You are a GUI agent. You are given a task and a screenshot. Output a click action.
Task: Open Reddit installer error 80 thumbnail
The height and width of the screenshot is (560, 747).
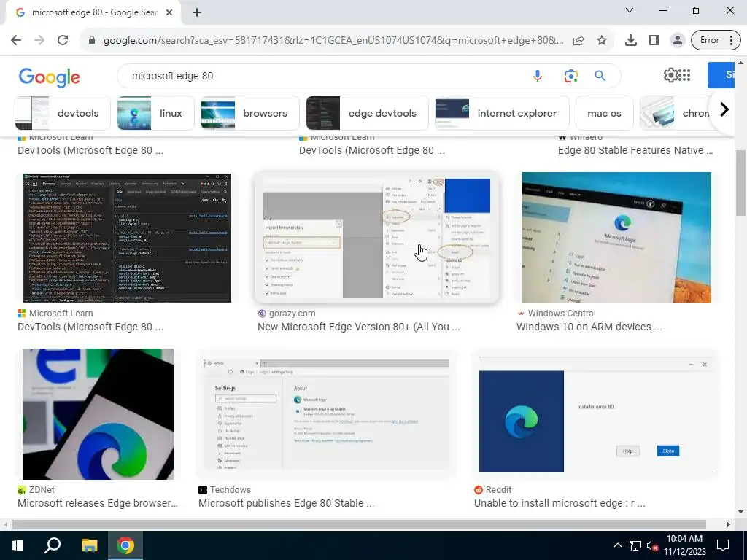point(595,414)
